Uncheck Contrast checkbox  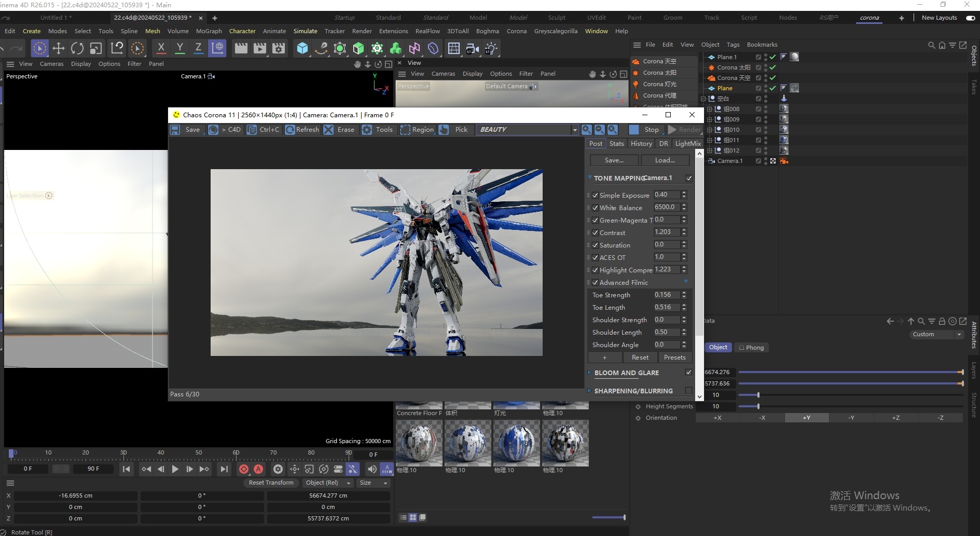click(595, 233)
